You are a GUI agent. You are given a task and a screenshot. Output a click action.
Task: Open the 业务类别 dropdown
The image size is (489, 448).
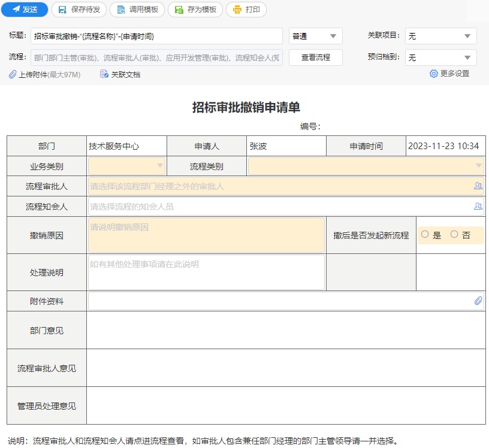tap(126, 166)
